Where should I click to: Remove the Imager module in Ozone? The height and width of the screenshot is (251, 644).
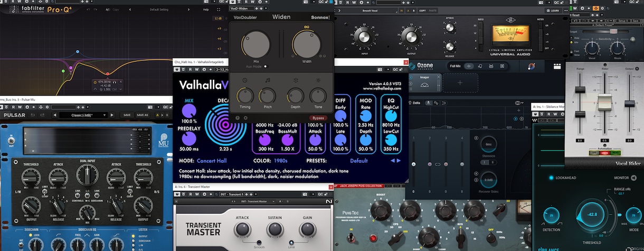pyautogui.click(x=438, y=77)
